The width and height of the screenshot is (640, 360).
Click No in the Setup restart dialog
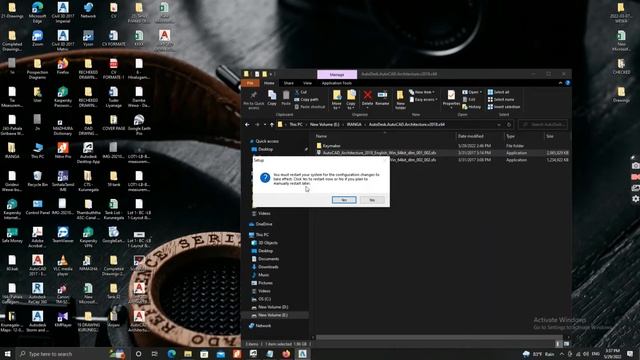(372, 200)
